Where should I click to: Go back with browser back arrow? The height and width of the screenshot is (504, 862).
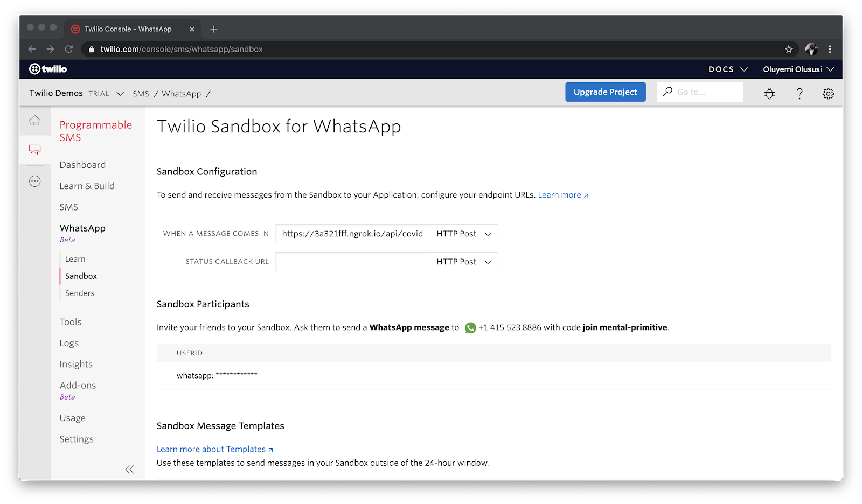point(32,49)
